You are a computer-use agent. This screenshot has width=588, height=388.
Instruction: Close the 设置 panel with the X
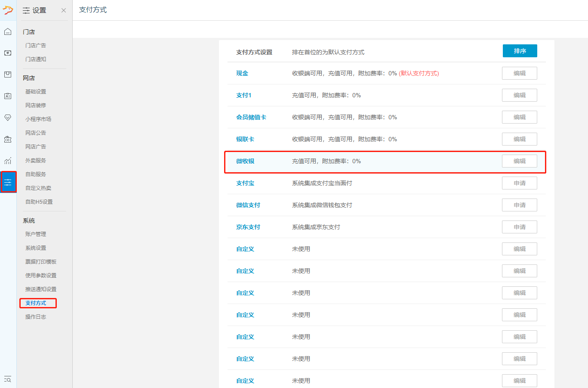tap(64, 10)
